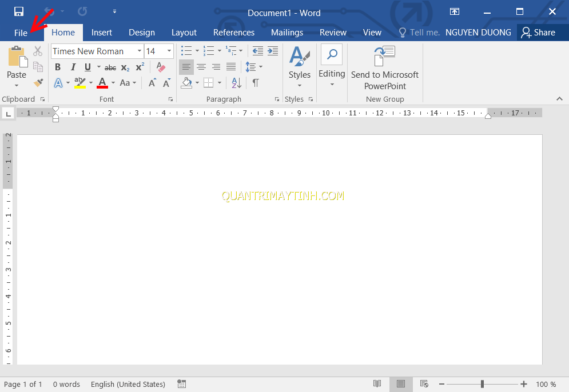The width and height of the screenshot is (569, 392).
Task: Open the Styles gallery
Action: tap(300, 67)
